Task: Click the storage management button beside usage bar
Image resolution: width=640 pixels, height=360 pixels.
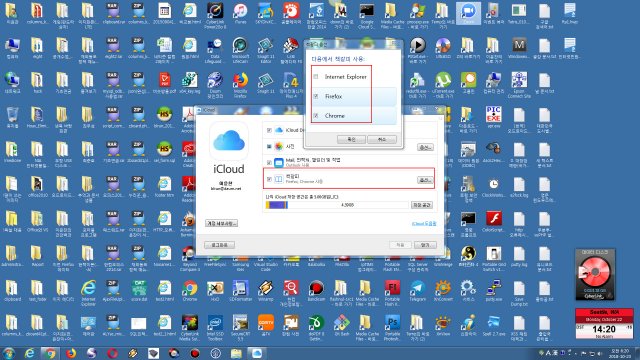Action: coord(422,205)
